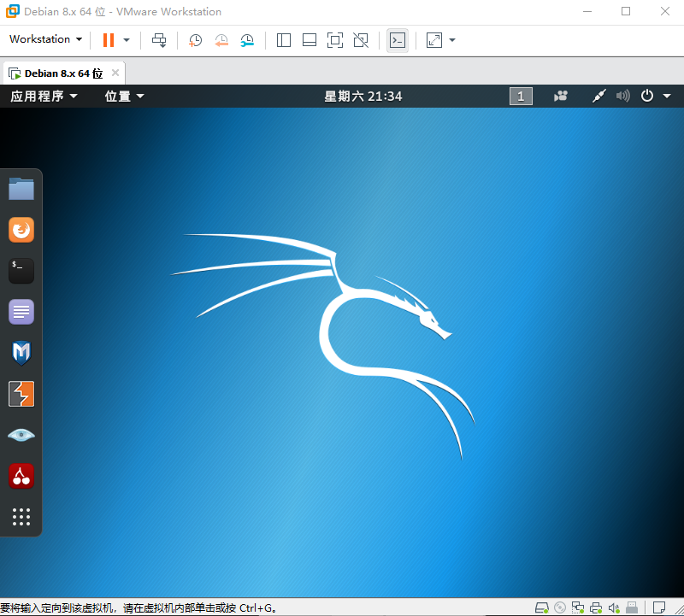Open the Workstation menu
684x616 pixels.
click(x=46, y=39)
